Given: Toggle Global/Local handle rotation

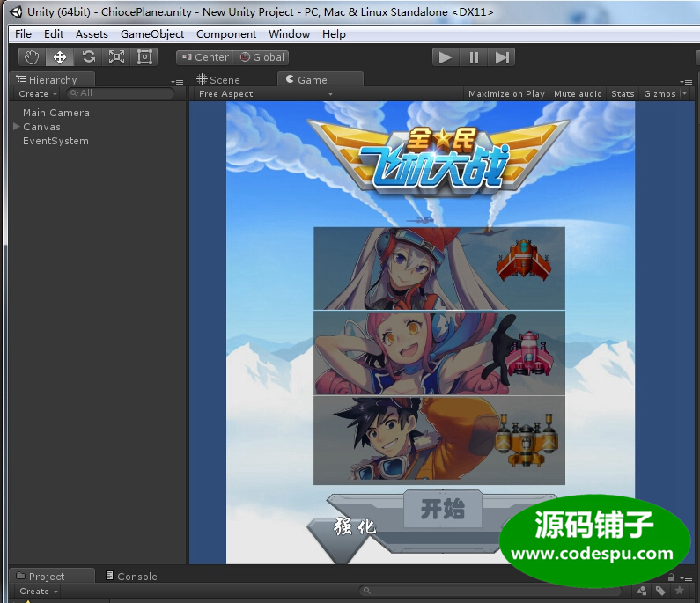Looking at the screenshot, I should coord(262,57).
